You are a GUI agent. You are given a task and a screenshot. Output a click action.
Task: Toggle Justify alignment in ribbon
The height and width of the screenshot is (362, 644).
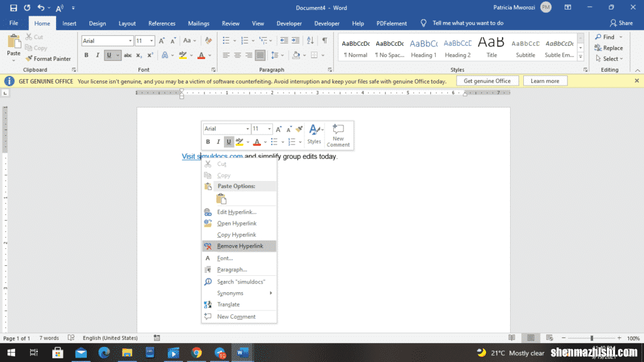coord(260,55)
